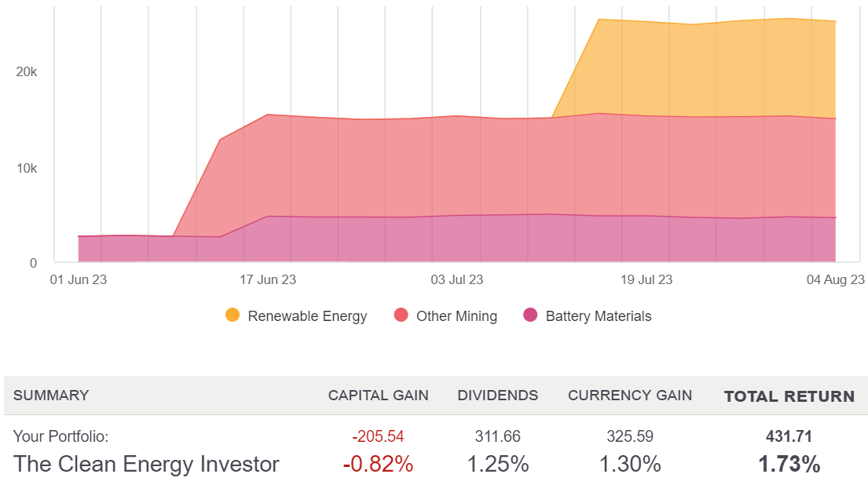Screen dimensions: 868x485
Task: Click the orange Renewable Energy legend dot
Action: pos(233,315)
